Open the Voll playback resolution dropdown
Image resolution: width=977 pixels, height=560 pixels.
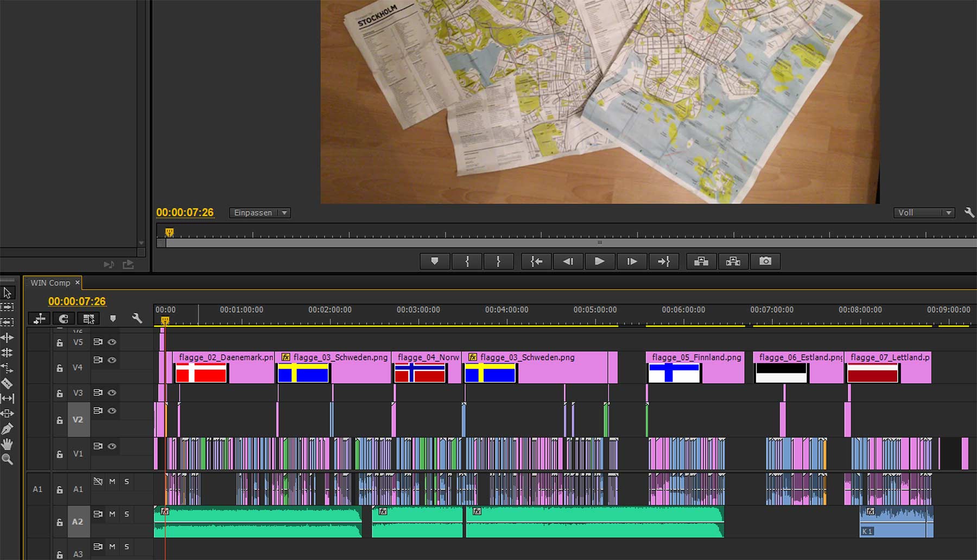(x=923, y=213)
